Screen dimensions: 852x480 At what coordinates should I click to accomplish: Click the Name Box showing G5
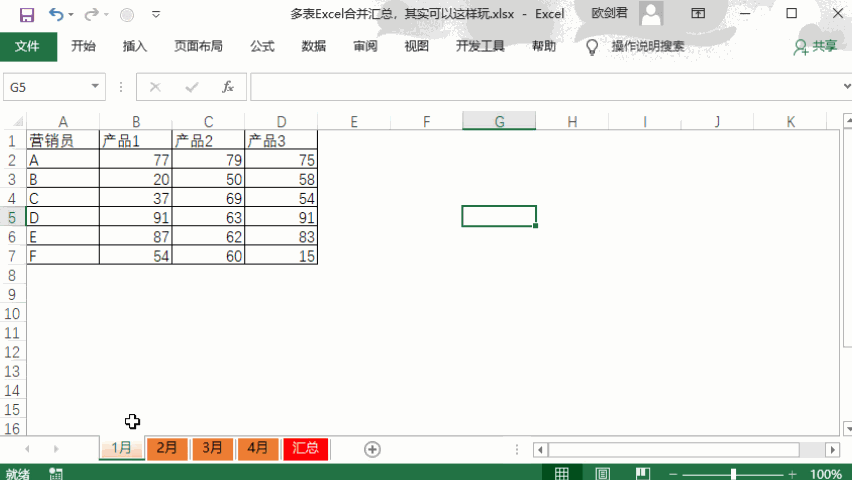pyautogui.click(x=45, y=87)
